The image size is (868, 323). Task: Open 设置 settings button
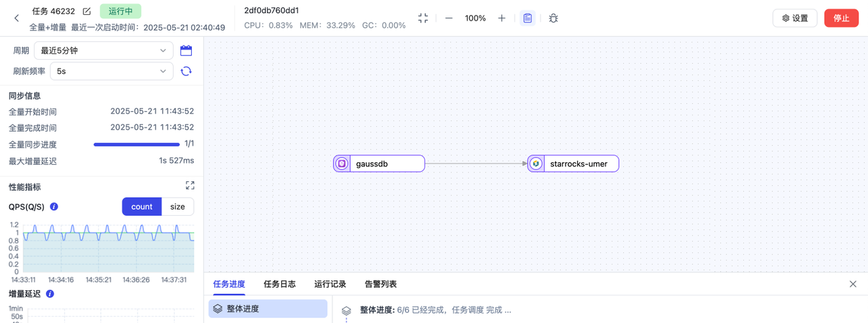tap(795, 18)
